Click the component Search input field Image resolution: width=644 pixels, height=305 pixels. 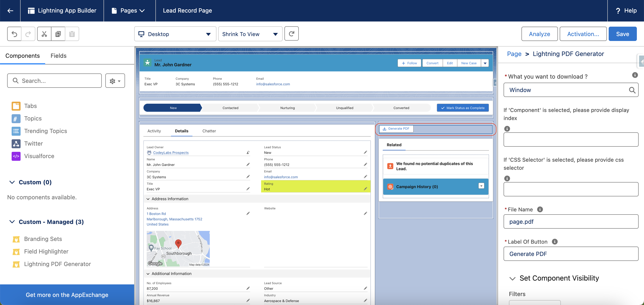pyautogui.click(x=55, y=81)
